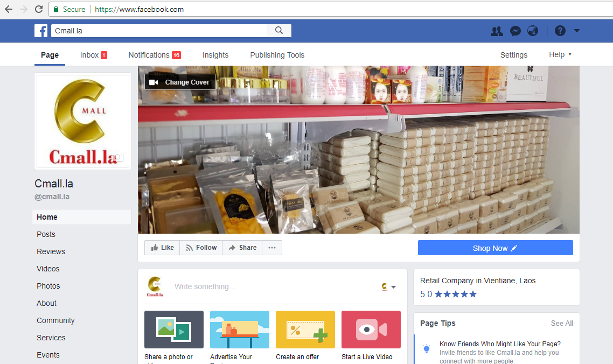Open page Settings
Screen dimensions: 613x364
point(514,55)
